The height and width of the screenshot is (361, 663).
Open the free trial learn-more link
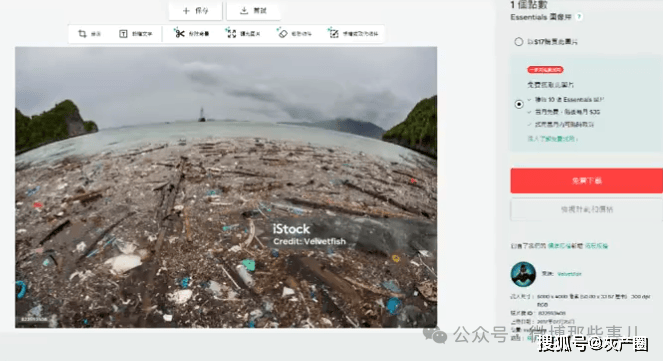click(552, 139)
